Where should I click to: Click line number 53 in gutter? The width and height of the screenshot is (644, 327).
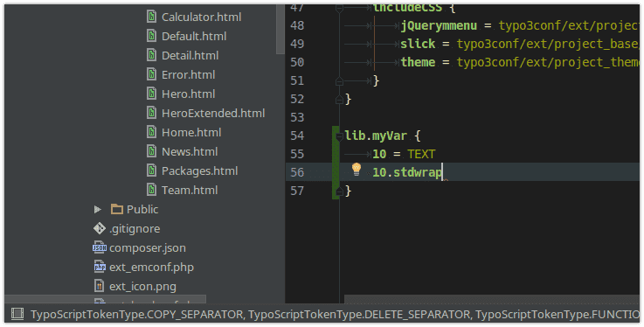point(297,117)
